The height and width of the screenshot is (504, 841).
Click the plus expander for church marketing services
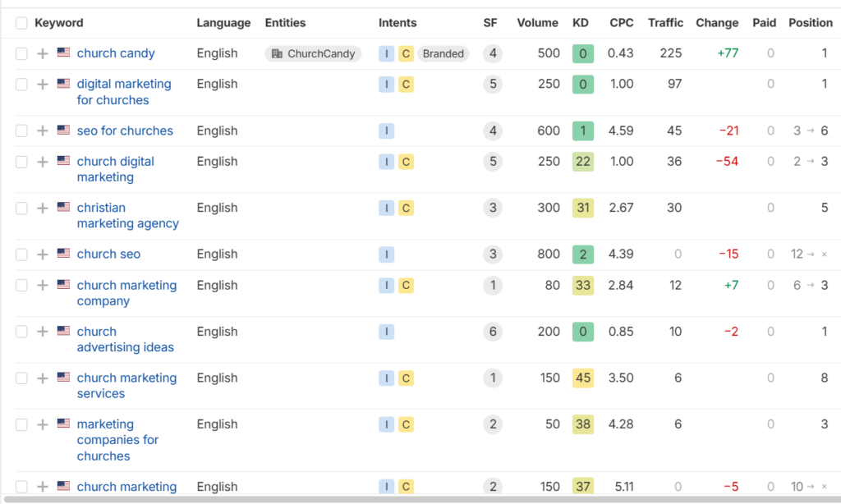point(43,378)
